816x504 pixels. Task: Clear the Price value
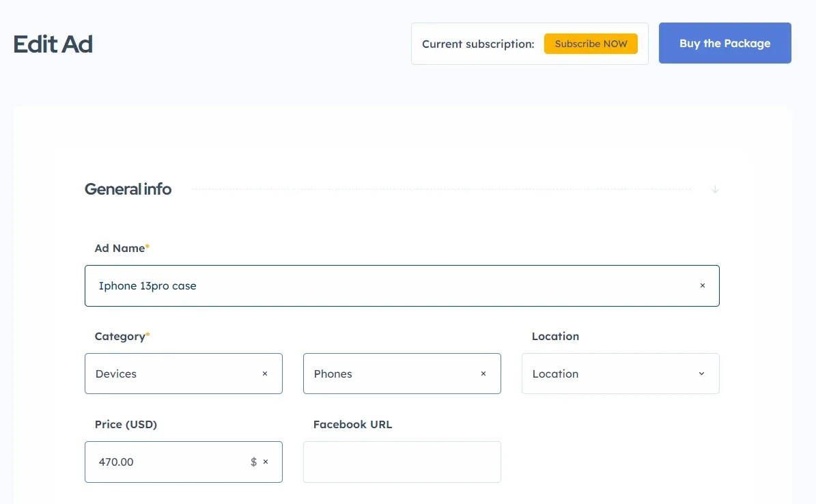[x=266, y=462]
